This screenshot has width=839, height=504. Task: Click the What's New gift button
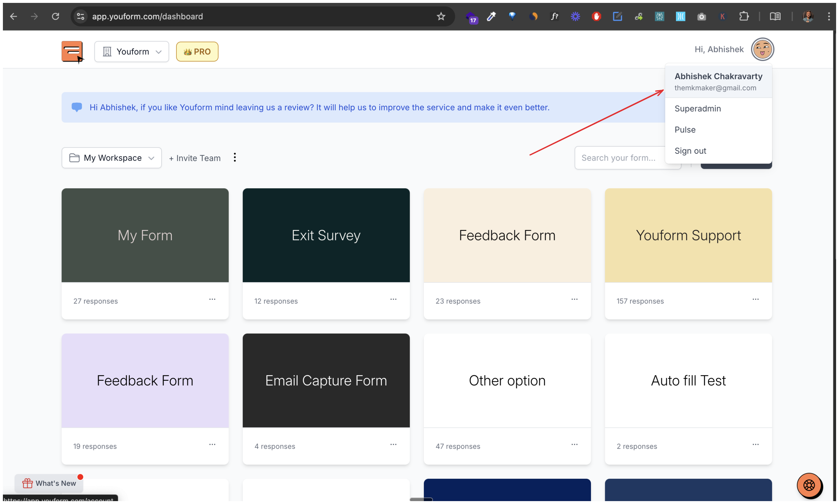[49, 483]
